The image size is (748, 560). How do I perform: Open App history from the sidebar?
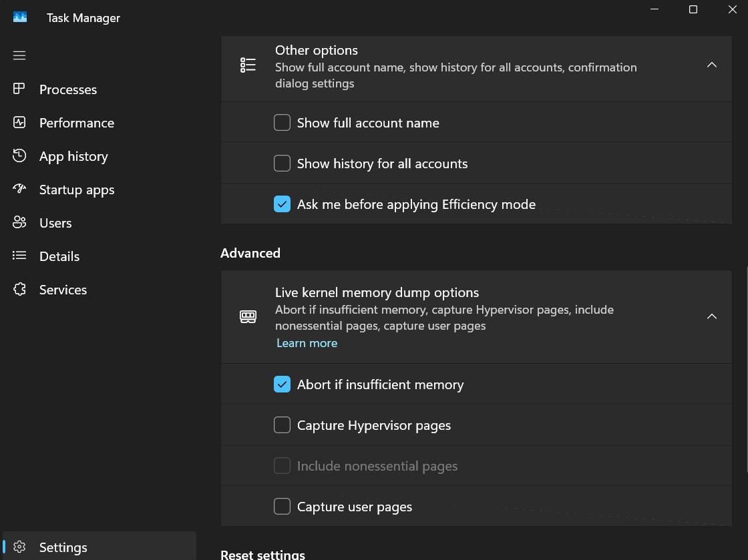point(73,156)
